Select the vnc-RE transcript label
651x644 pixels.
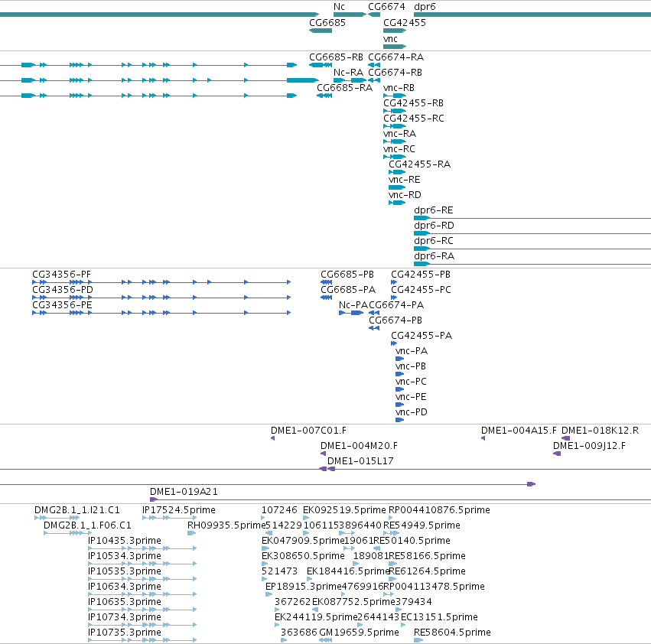(x=405, y=180)
